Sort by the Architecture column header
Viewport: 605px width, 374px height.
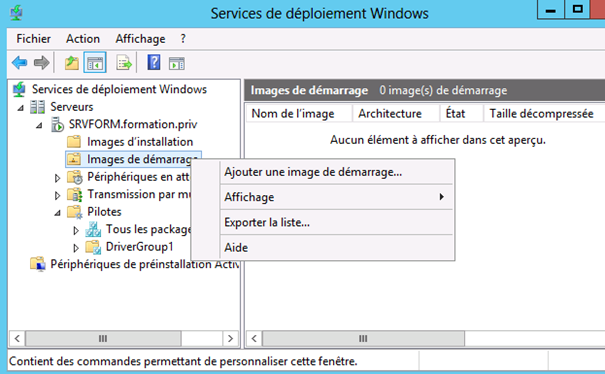396,113
